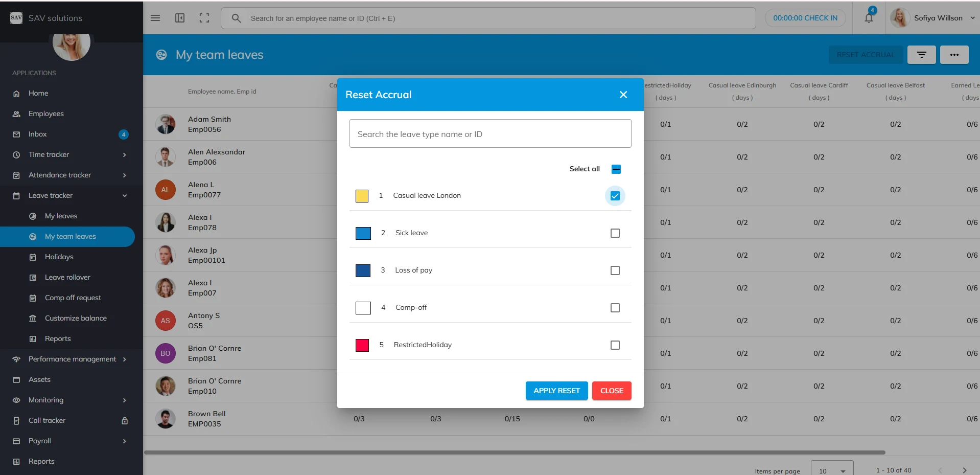Screen dimensions: 980x475
Task: Toggle the hamburger menu icon
Action: [155, 18]
